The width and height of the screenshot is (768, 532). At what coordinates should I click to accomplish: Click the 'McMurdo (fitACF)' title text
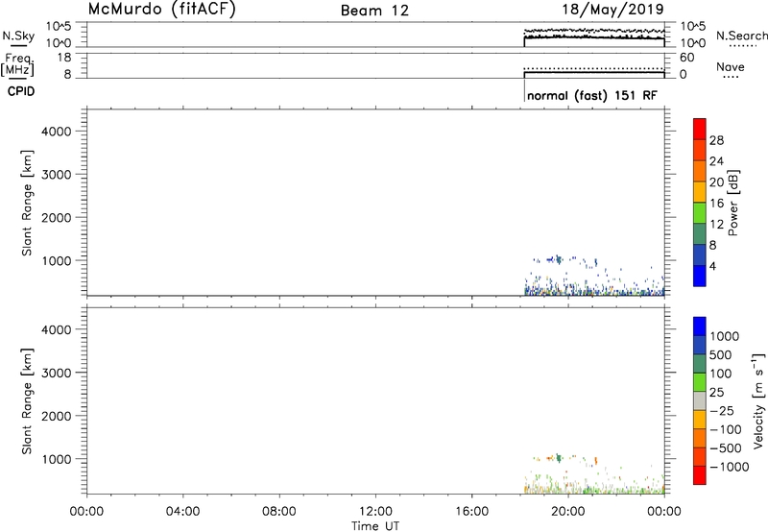[161, 9]
